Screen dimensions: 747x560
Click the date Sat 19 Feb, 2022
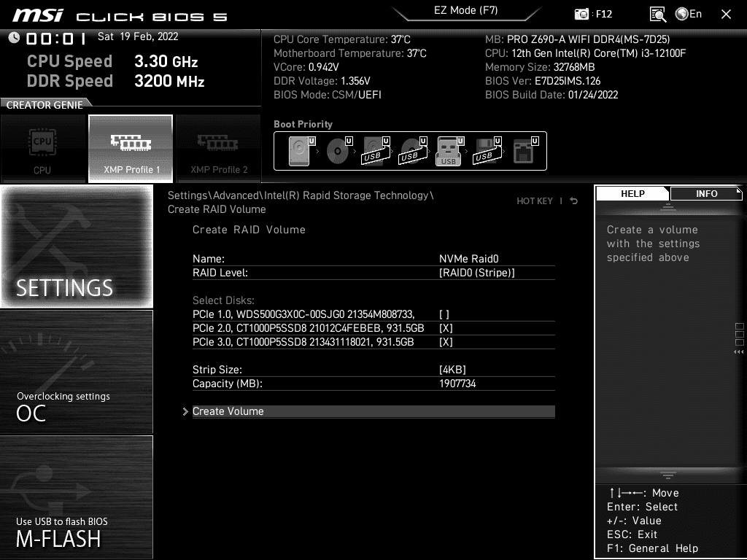[x=138, y=36]
